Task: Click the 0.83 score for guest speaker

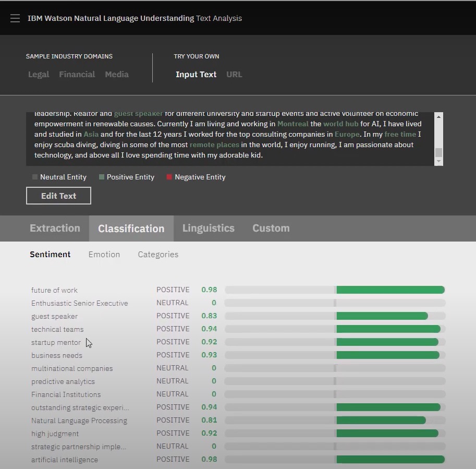Action: tap(209, 316)
